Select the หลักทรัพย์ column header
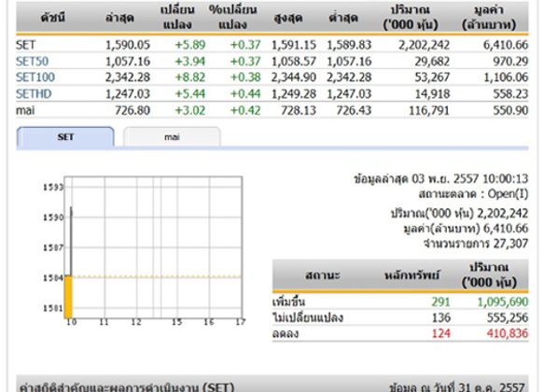 tap(411, 275)
